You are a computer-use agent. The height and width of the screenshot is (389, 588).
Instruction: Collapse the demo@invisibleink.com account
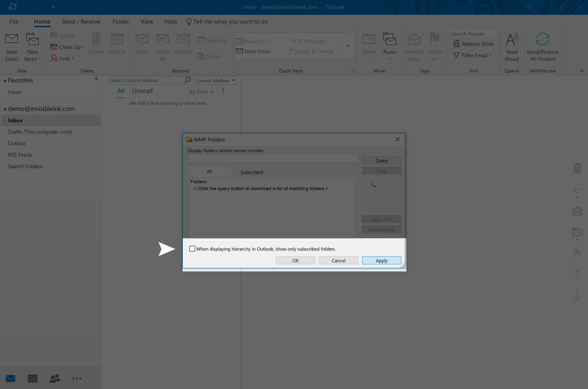tap(5, 109)
